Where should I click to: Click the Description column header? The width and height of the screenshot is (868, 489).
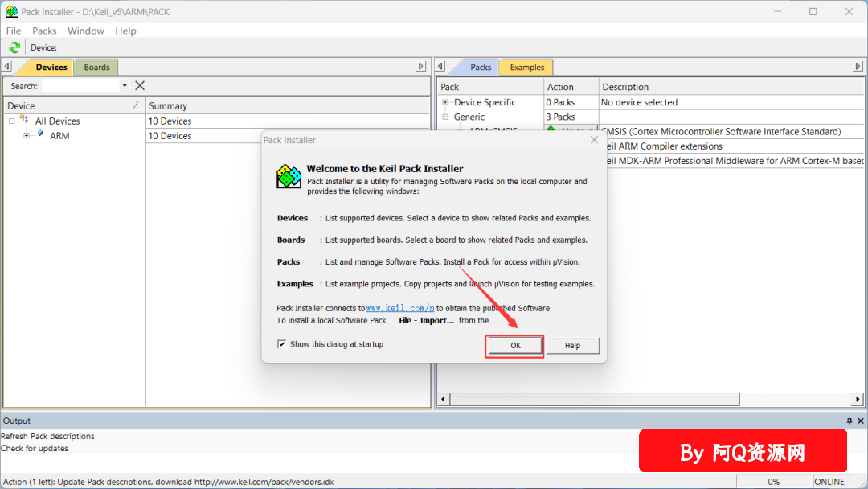731,87
